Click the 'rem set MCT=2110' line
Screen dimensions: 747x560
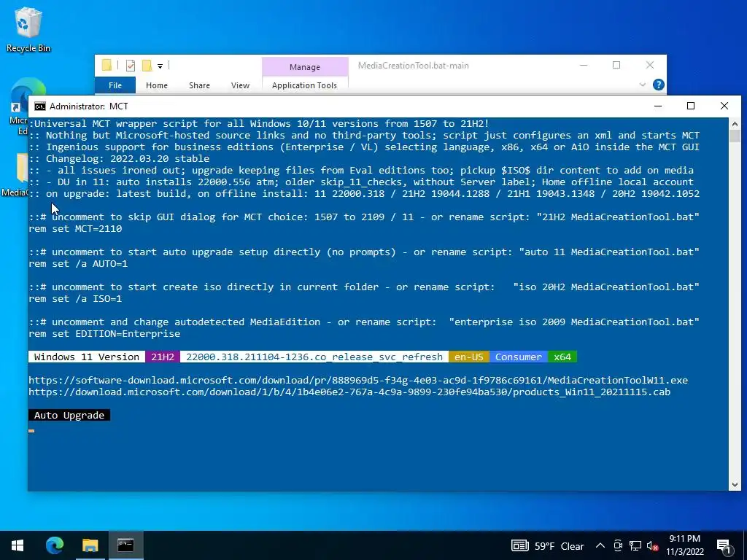coord(75,228)
